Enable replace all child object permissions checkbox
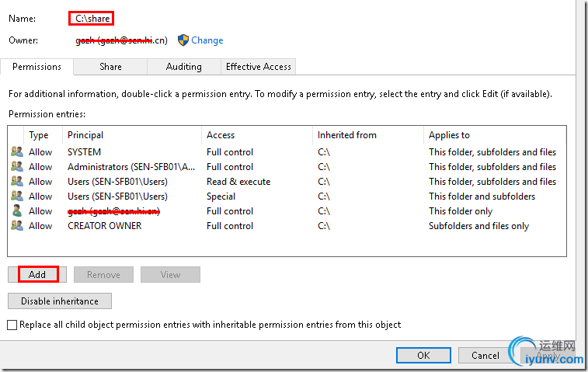Image resolution: width=588 pixels, height=372 pixels. pos(12,325)
